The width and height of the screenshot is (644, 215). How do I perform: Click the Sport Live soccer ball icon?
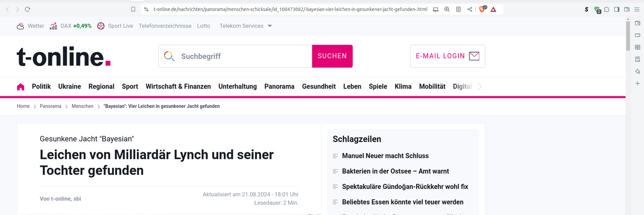click(101, 26)
